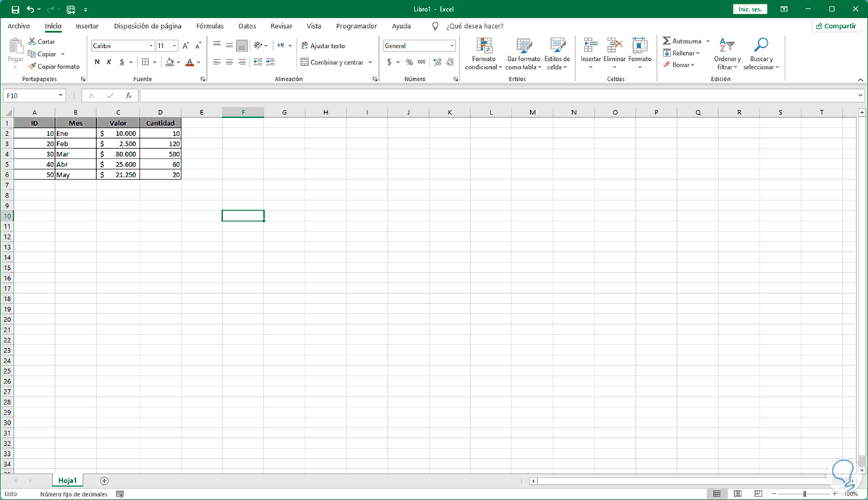
Task: Move the zoom slider handle
Action: point(805,493)
